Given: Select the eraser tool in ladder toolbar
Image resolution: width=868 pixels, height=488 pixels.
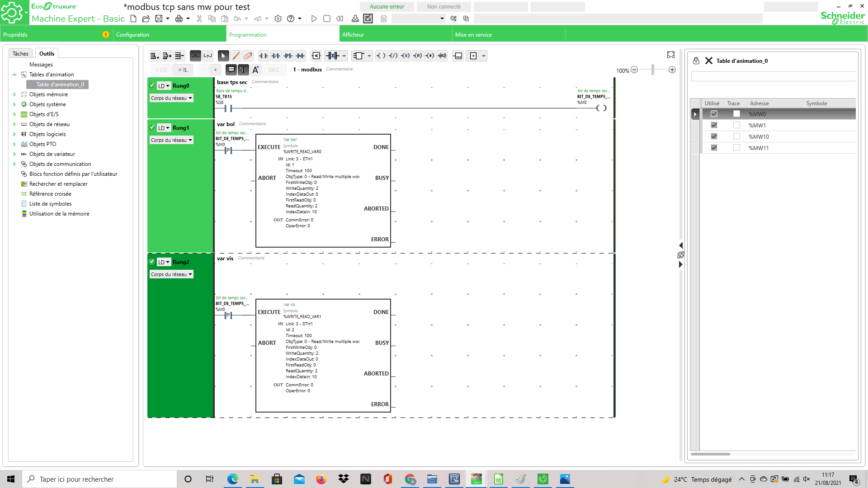Looking at the screenshot, I should 248,56.
